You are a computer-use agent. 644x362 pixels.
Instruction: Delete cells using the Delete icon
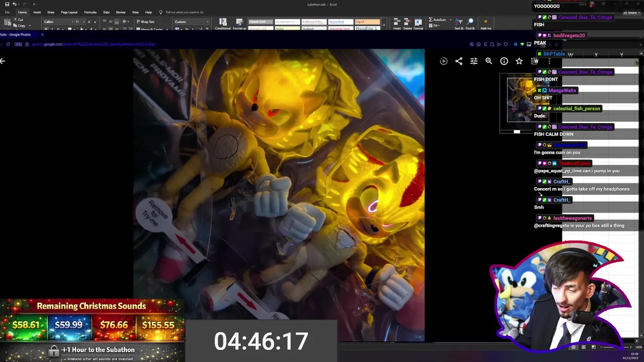pyautogui.click(x=408, y=24)
